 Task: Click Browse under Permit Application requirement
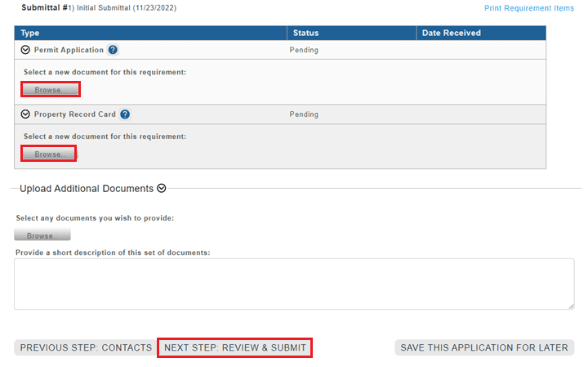(x=51, y=89)
